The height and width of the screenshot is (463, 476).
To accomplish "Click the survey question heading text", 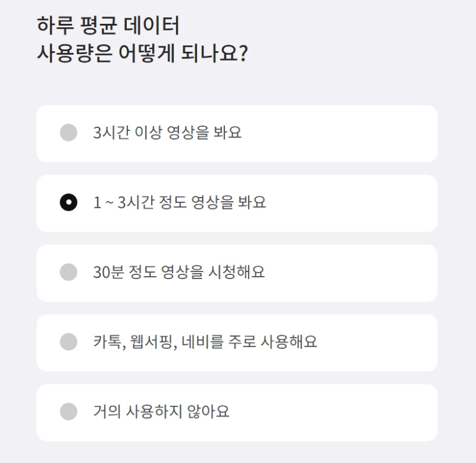I will point(143,37).
